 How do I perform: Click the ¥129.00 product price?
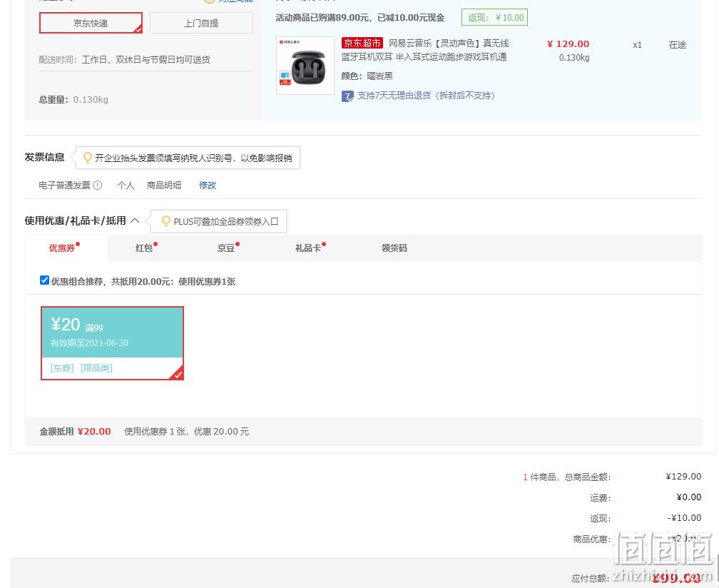(568, 44)
